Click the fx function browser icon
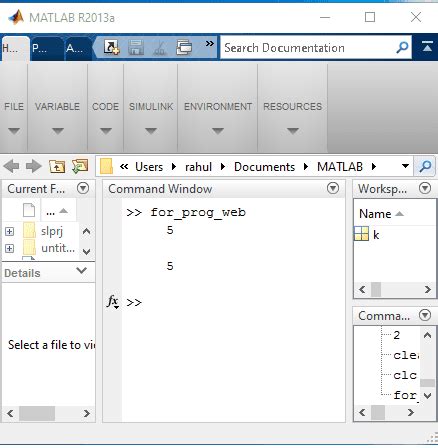 tap(113, 302)
